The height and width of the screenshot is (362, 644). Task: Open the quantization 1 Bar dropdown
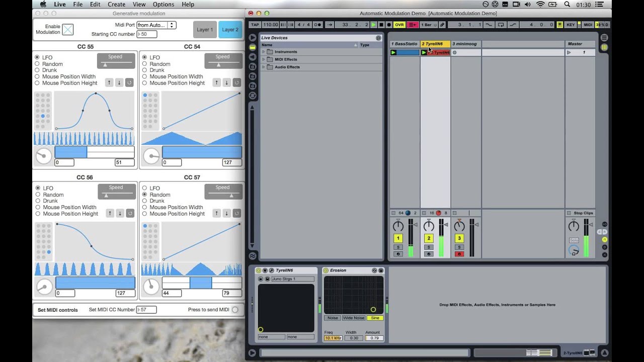pyautogui.click(x=428, y=25)
